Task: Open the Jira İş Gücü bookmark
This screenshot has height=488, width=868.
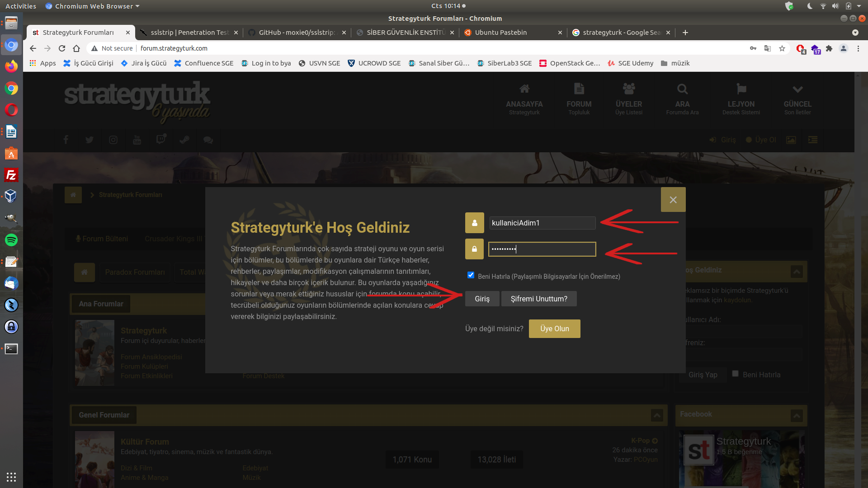Action: [144, 63]
